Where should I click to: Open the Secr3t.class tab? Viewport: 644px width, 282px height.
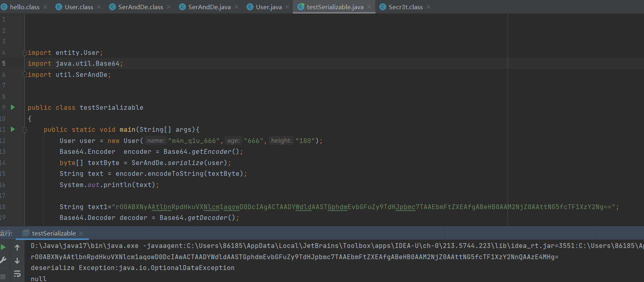click(x=406, y=7)
